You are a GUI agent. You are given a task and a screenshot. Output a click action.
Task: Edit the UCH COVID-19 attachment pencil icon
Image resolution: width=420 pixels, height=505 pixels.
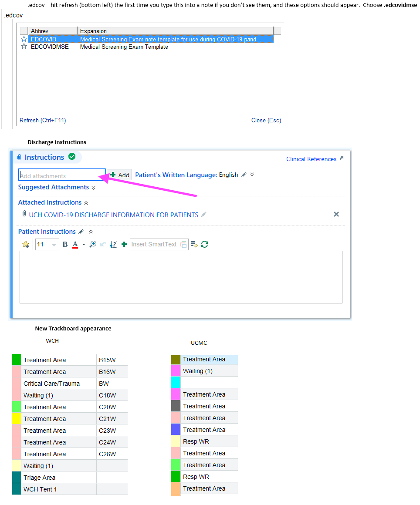[204, 215]
